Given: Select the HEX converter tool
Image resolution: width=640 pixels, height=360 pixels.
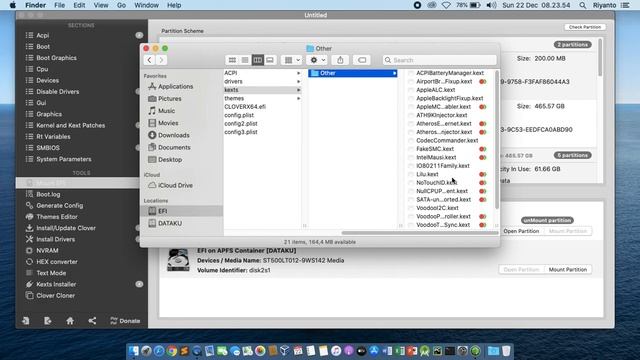Looking at the screenshot, I should [x=57, y=262].
